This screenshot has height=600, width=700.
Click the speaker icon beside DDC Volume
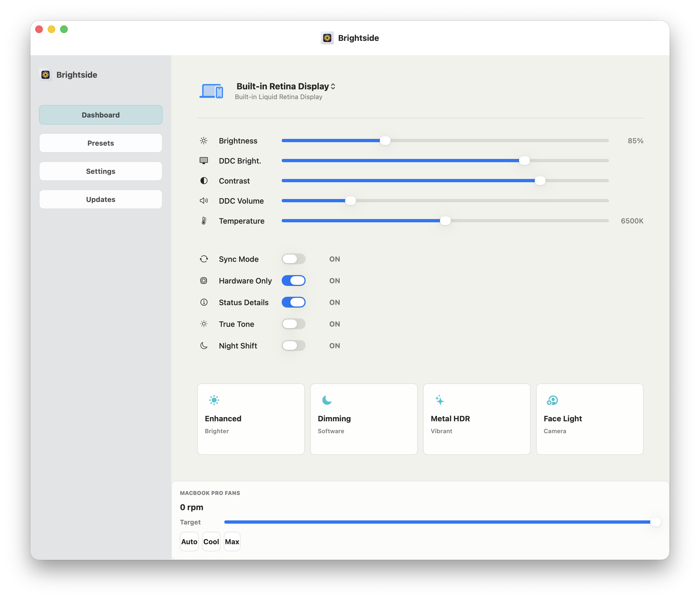pyautogui.click(x=204, y=201)
